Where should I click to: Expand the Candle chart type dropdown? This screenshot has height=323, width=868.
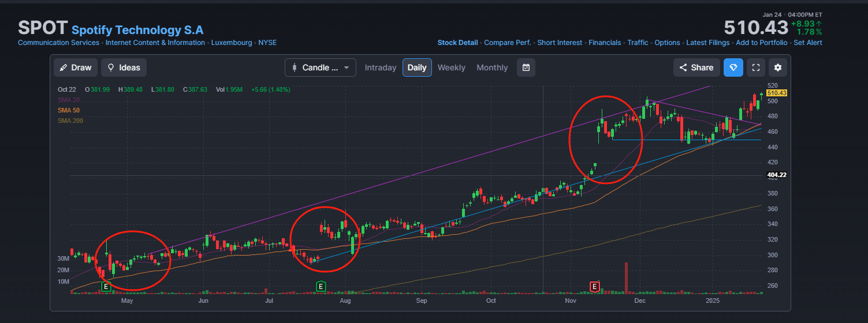coord(321,67)
